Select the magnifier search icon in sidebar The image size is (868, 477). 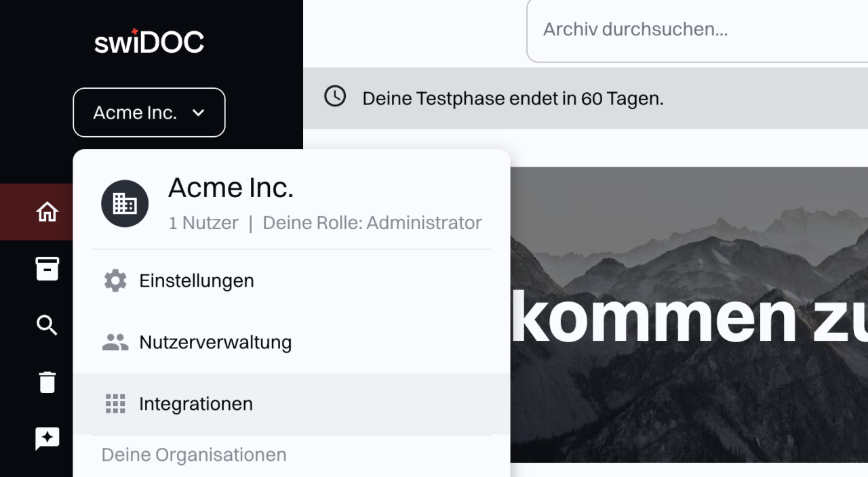tap(47, 325)
